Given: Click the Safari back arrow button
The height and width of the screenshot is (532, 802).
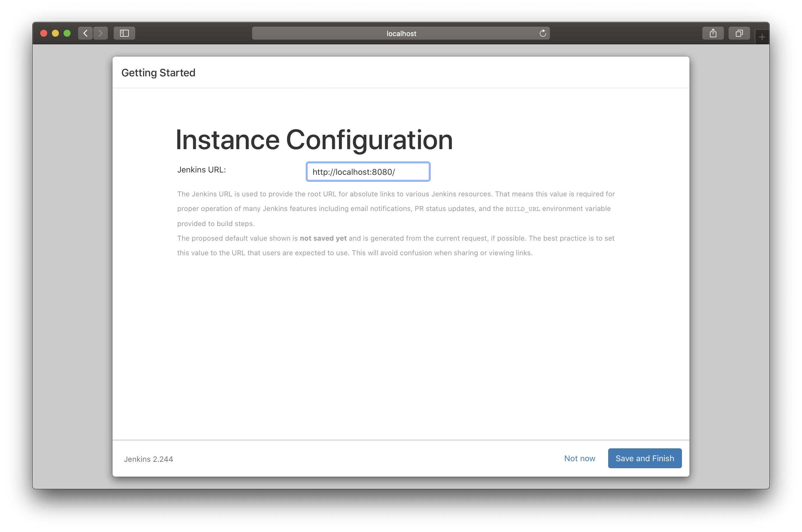Looking at the screenshot, I should [x=85, y=33].
